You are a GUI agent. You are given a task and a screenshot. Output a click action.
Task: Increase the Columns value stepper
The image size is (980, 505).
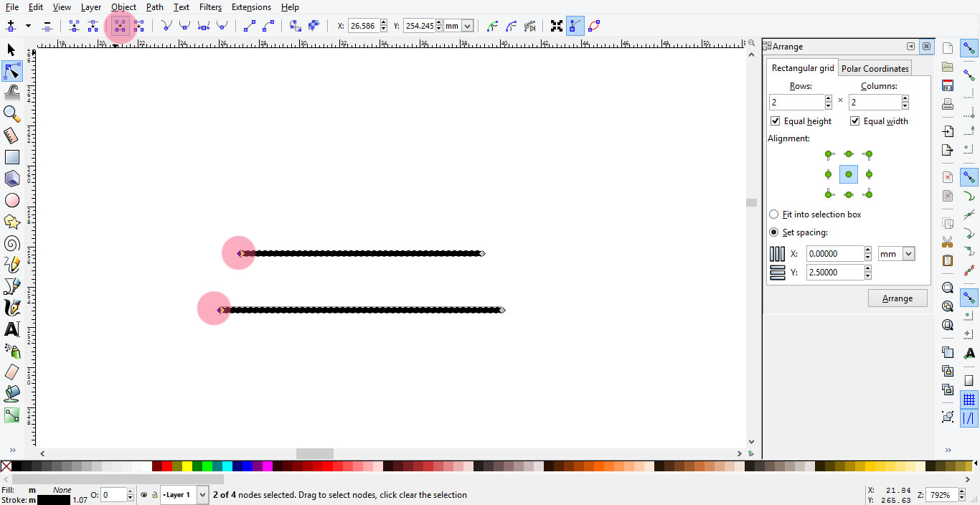point(905,99)
